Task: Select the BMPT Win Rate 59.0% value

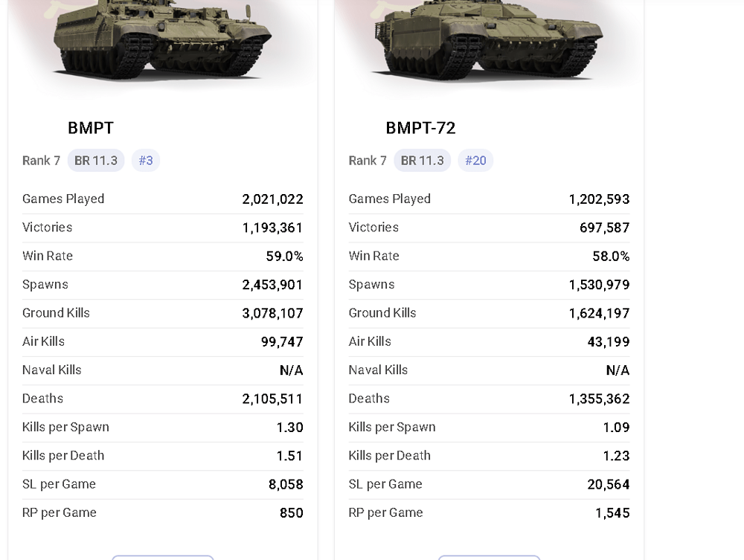Action: coord(284,257)
